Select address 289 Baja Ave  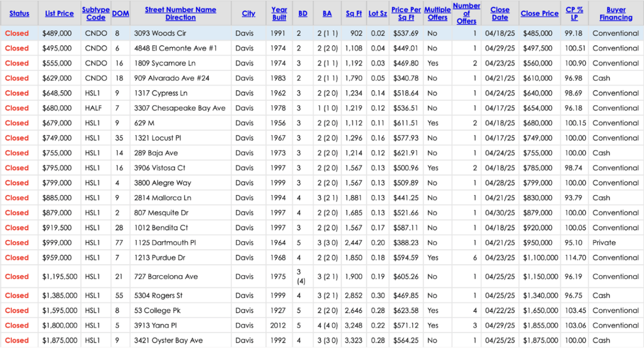[156, 153]
